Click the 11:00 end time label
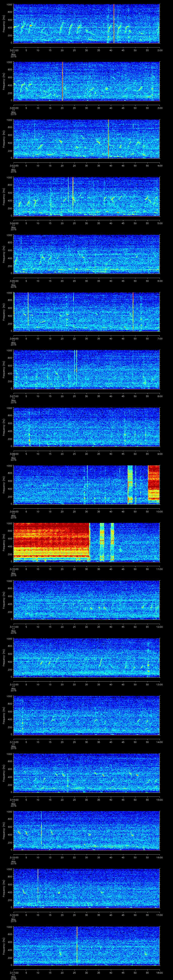173x980 pixels. 159,569
